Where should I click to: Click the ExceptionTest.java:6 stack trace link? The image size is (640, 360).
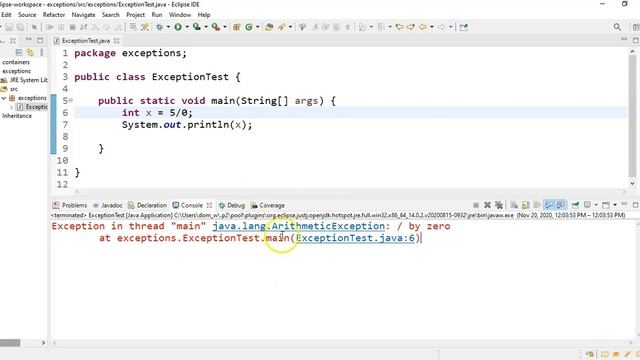pos(355,238)
